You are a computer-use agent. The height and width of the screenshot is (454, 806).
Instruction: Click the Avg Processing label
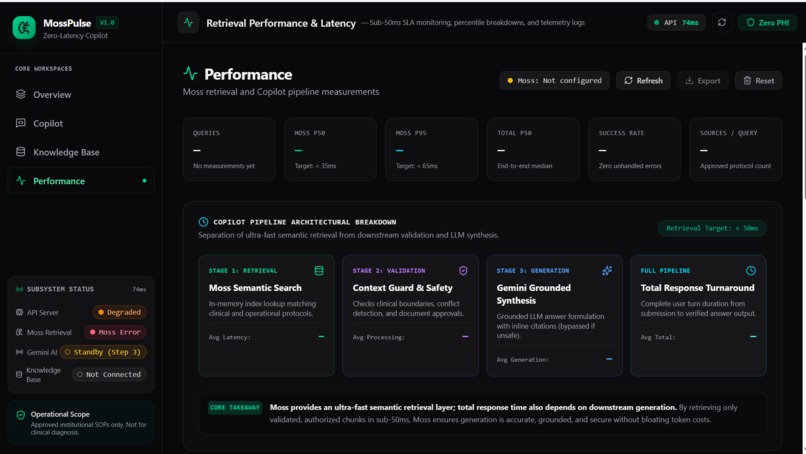click(379, 337)
